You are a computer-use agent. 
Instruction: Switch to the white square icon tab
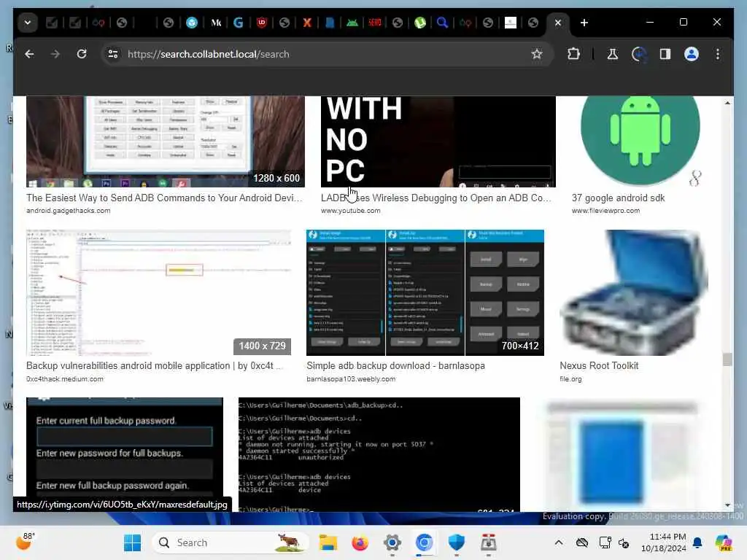(x=511, y=23)
